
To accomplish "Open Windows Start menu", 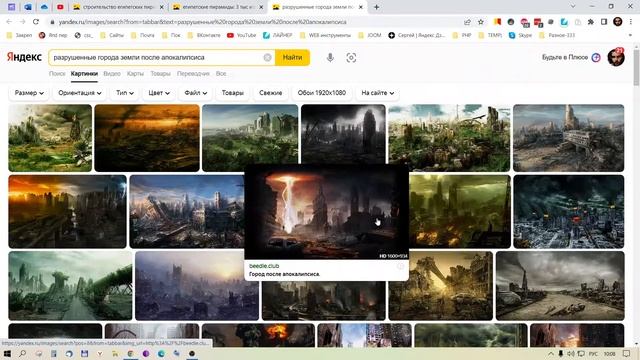I will coord(7,353).
